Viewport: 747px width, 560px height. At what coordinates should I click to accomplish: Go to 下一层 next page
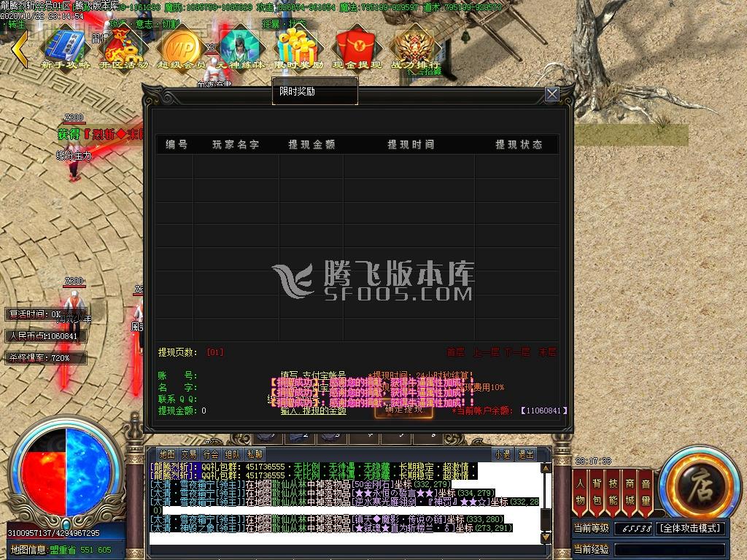[517, 352]
